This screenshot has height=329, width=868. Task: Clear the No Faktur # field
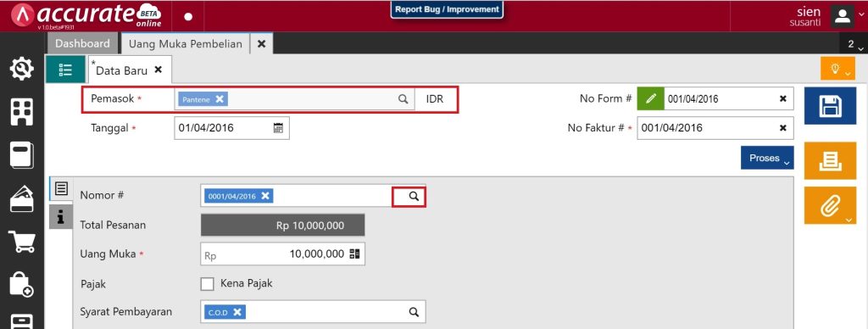[x=782, y=128]
